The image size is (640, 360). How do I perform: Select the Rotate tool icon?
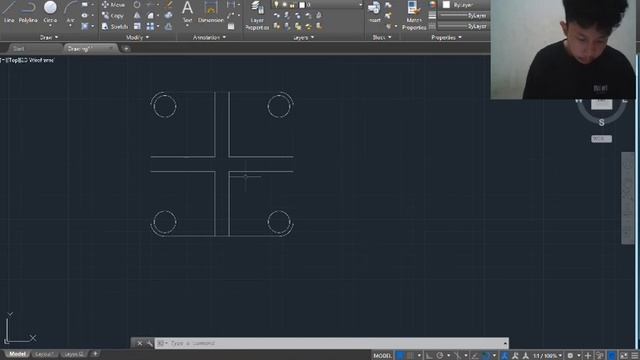[137, 4]
